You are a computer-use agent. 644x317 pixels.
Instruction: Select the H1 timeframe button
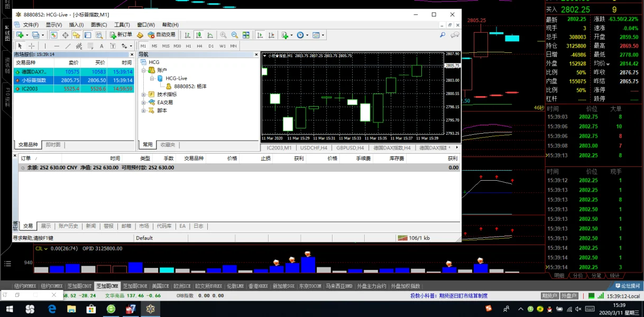point(188,46)
